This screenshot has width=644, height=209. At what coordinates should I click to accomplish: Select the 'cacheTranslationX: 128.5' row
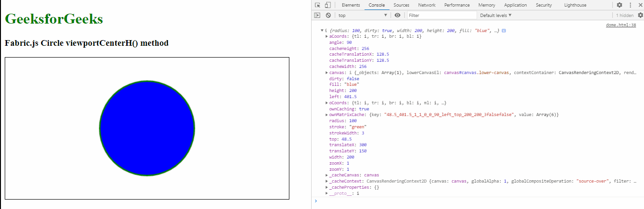pos(359,54)
